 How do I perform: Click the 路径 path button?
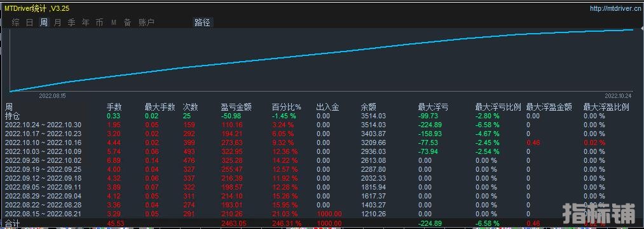point(203,23)
